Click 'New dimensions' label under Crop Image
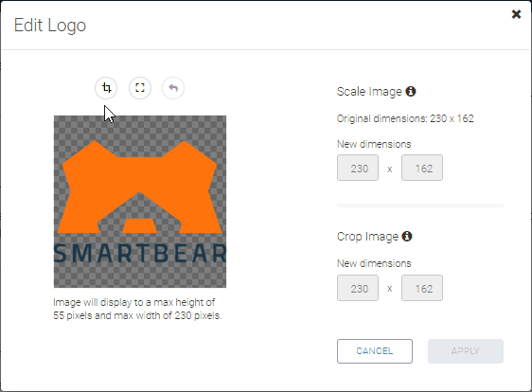This screenshot has height=392, width=532. [x=374, y=264]
